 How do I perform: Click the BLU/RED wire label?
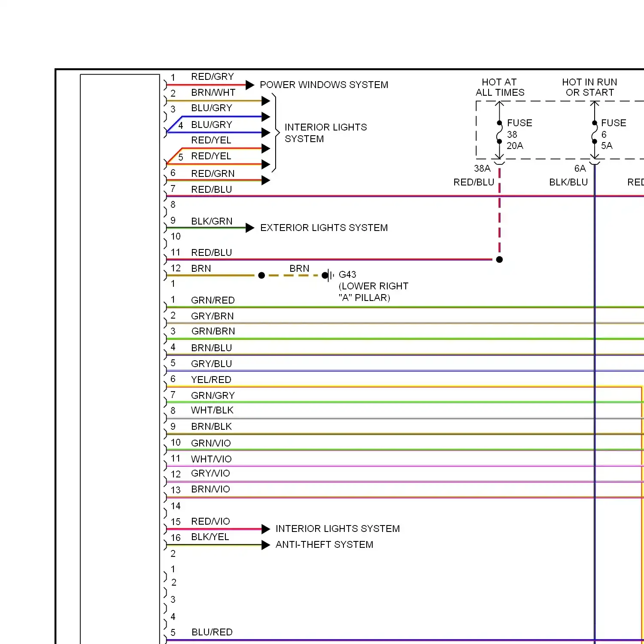pyautogui.click(x=212, y=632)
